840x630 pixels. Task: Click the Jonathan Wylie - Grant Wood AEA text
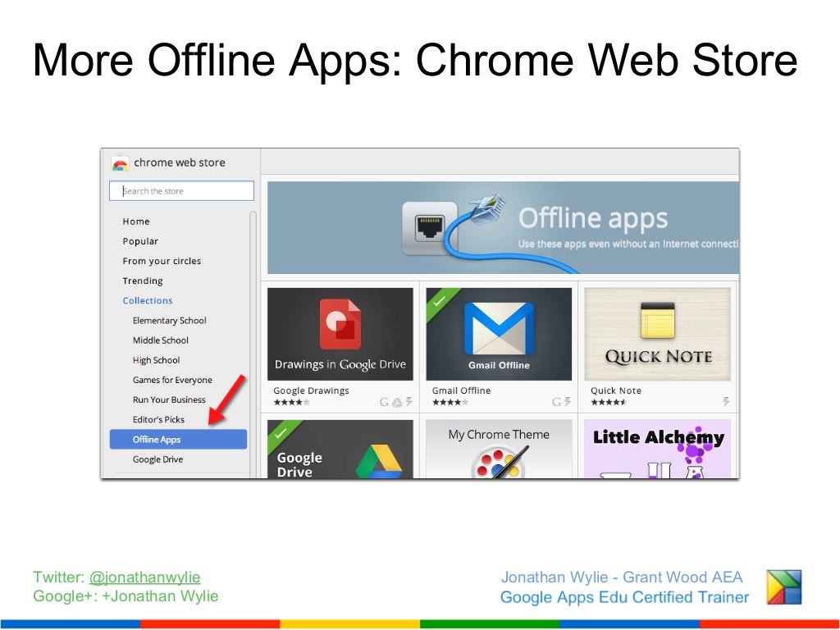(622, 577)
